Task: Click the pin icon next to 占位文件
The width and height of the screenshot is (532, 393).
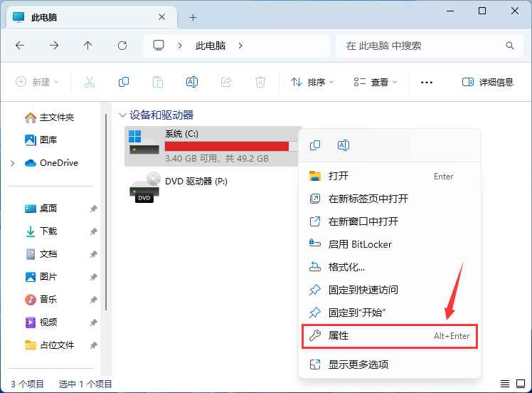Action: (x=94, y=345)
